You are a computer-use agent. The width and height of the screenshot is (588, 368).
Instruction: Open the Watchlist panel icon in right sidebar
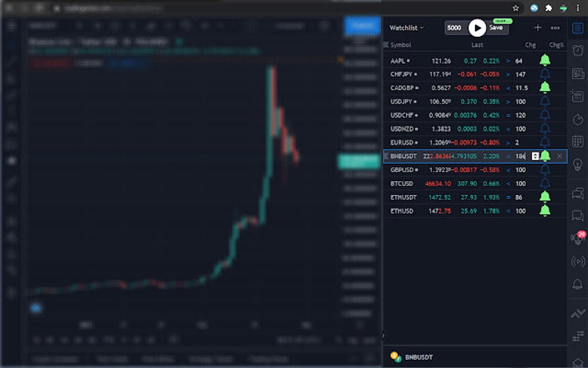coord(578,27)
